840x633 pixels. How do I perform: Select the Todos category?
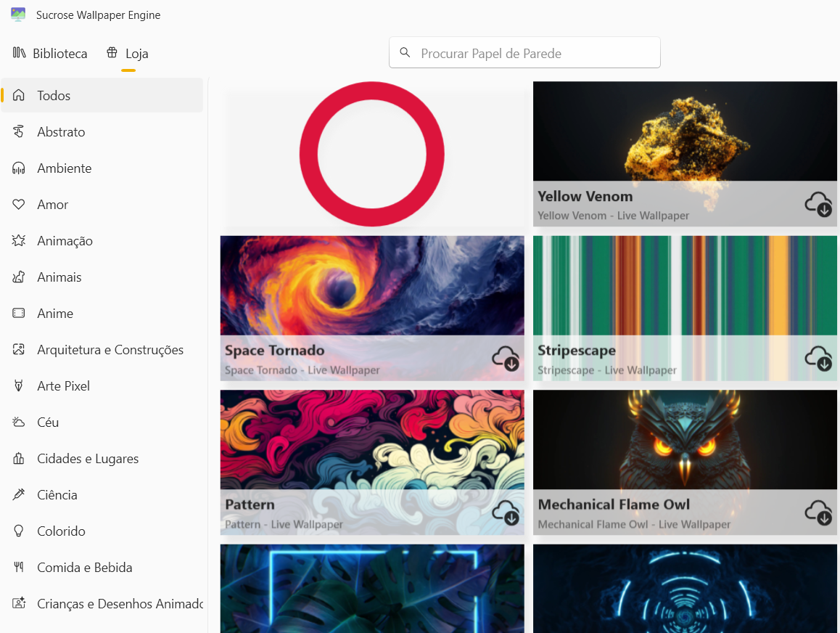102,95
